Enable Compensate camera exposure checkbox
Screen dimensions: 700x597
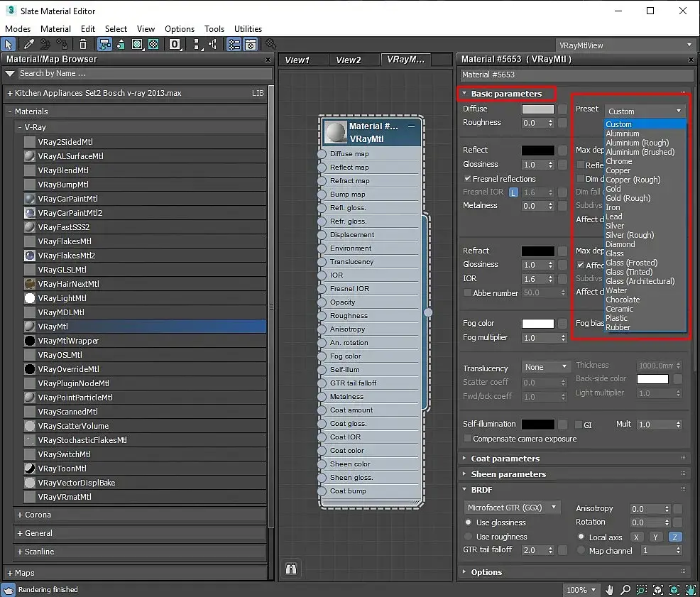pos(468,439)
